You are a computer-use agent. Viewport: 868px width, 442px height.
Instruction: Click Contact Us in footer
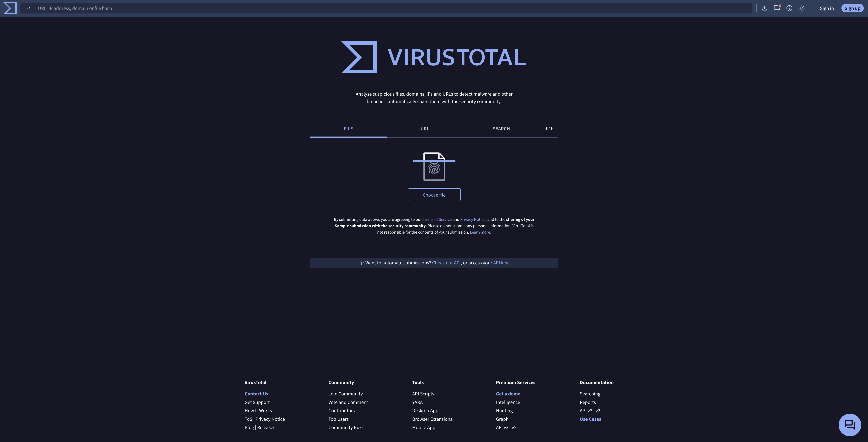[x=256, y=394]
